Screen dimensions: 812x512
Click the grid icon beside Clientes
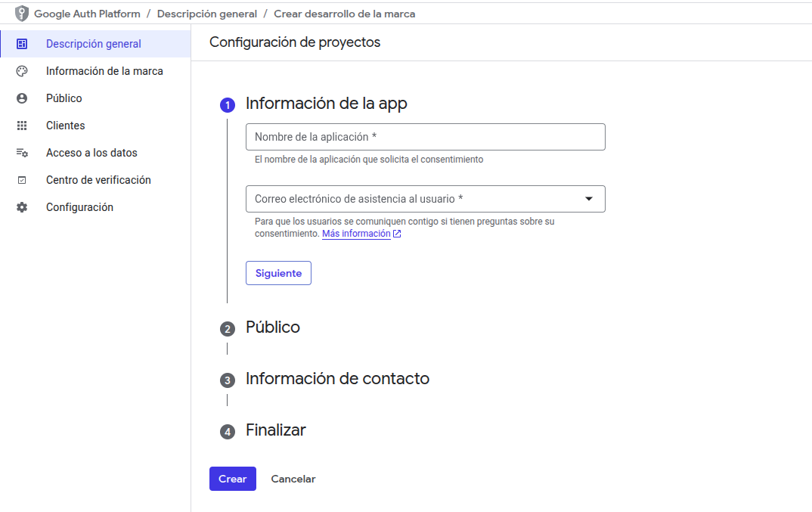(x=22, y=126)
